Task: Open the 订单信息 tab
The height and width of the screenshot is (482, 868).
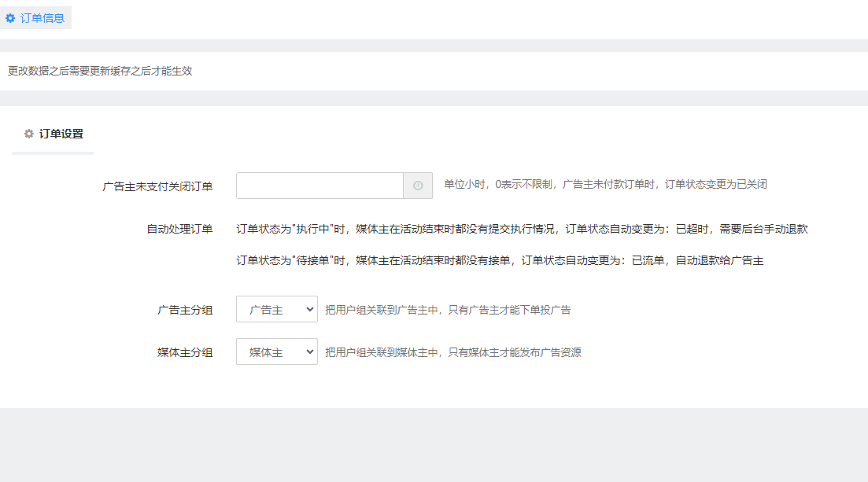Action: (35, 18)
